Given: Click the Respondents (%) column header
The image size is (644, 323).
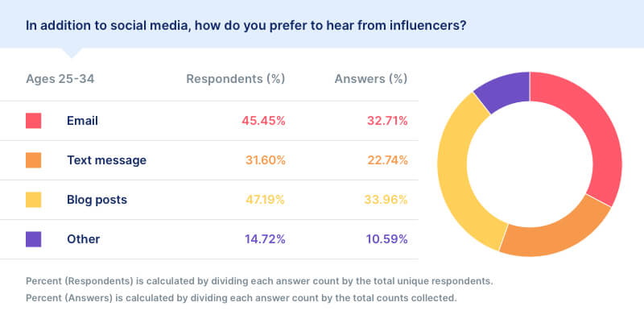Looking at the screenshot, I should 236,79.
